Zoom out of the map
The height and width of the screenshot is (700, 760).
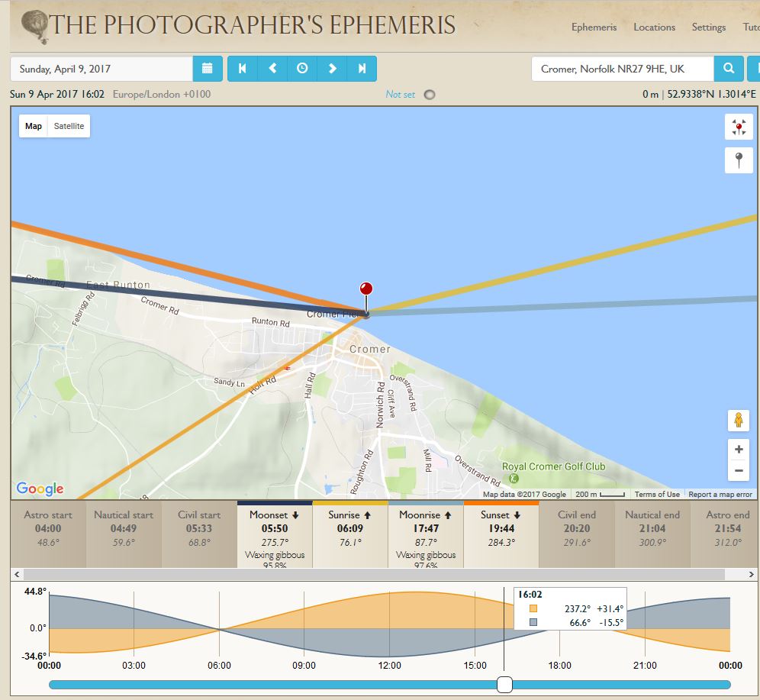tap(738, 471)
